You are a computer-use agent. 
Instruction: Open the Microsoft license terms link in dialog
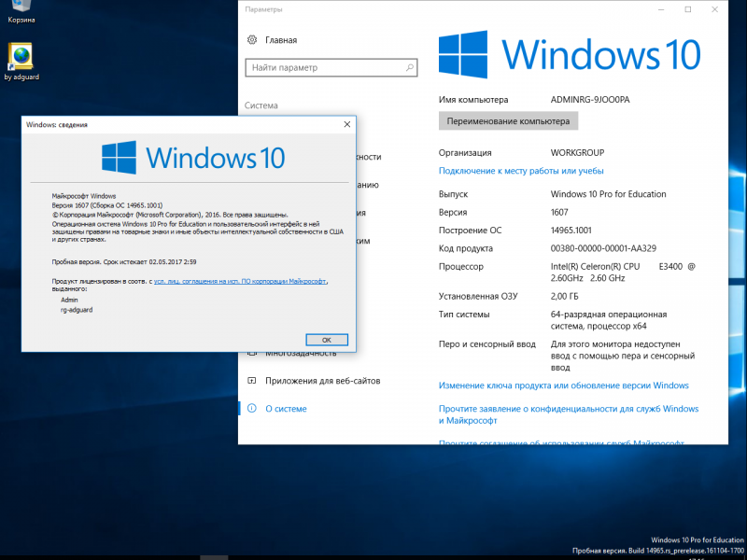pyautogui.click(x=240, y=282)
